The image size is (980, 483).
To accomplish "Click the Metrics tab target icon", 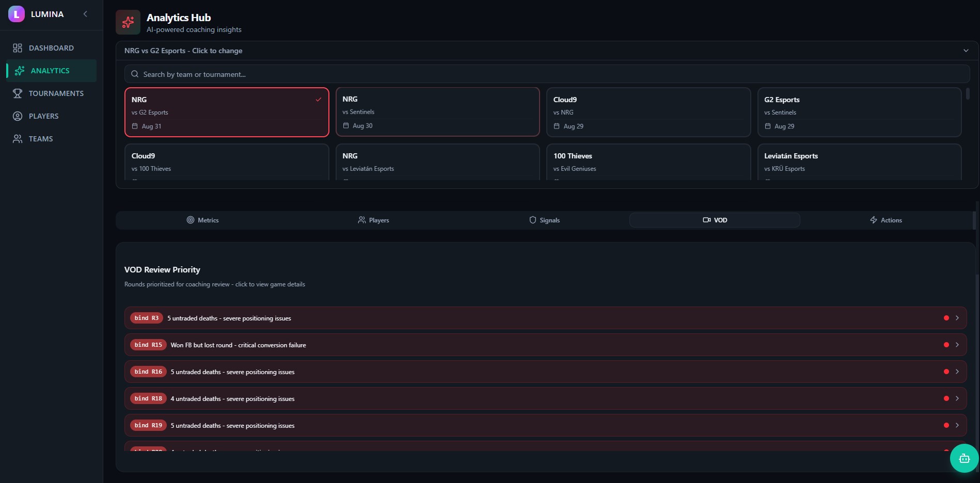I will (x=191, y=220).
